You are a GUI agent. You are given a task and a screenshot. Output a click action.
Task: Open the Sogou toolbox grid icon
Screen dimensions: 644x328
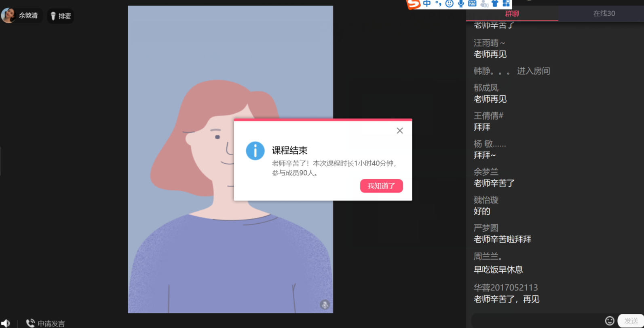(x=506, y=4)
